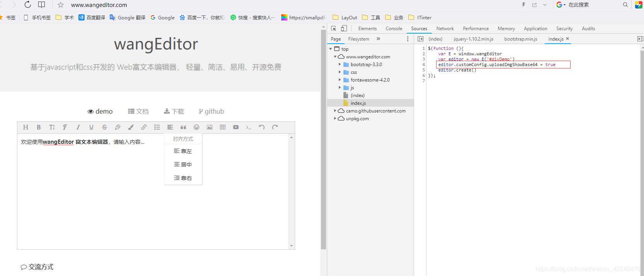Image resolution: width=644 pixels, height=276 pixels.
Task: Close the index.js editor tab
Action: [x=568, y=39]
